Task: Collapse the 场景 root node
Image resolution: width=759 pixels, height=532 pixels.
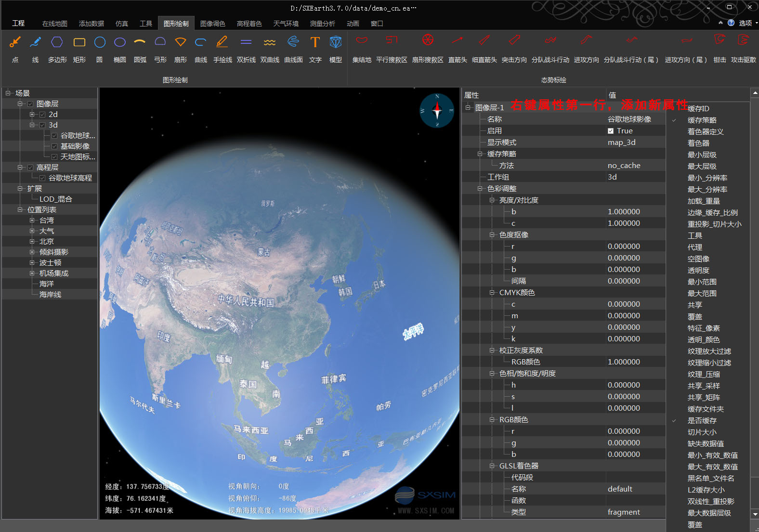Action: pos(8,93)
